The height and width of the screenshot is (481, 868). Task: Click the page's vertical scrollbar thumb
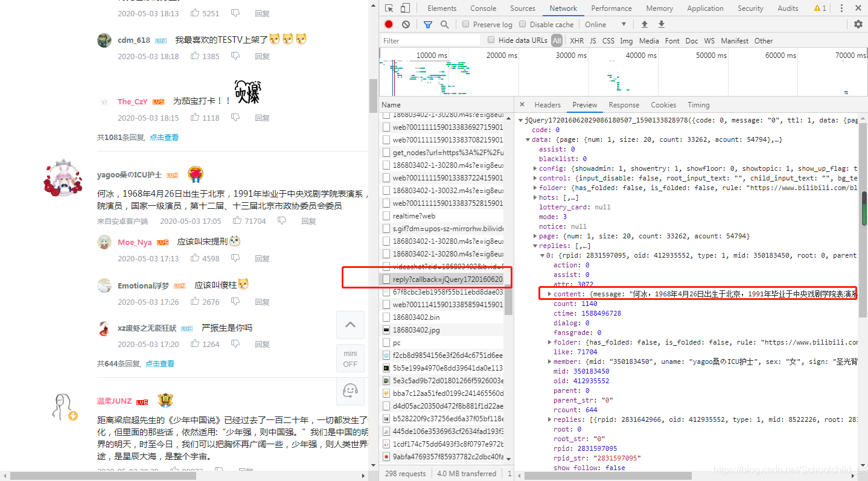click(373, 96)
